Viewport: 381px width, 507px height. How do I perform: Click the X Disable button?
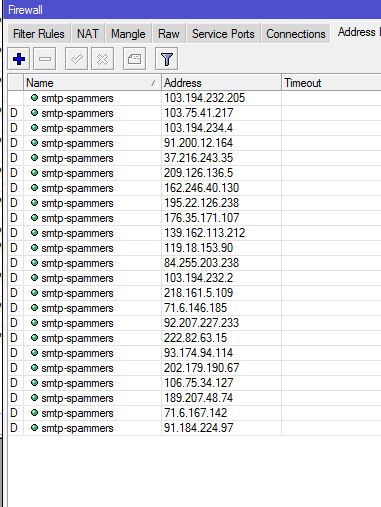102,59
